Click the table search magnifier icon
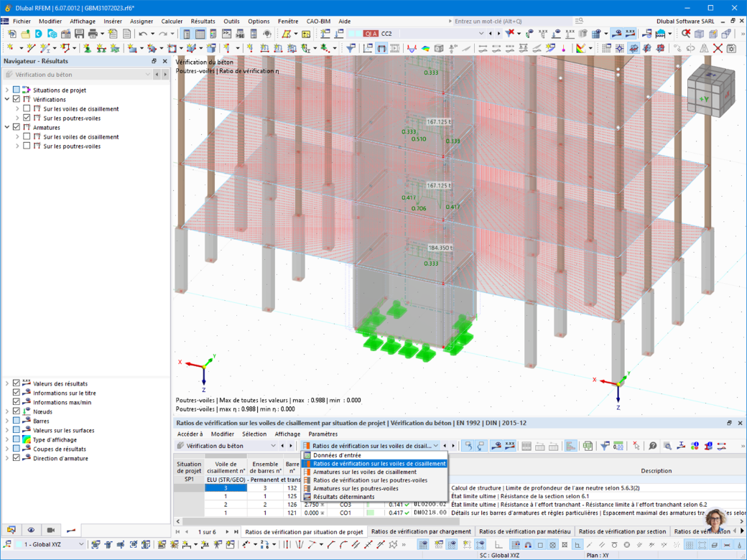Screen dimensions: 747x560 [667, 446]
